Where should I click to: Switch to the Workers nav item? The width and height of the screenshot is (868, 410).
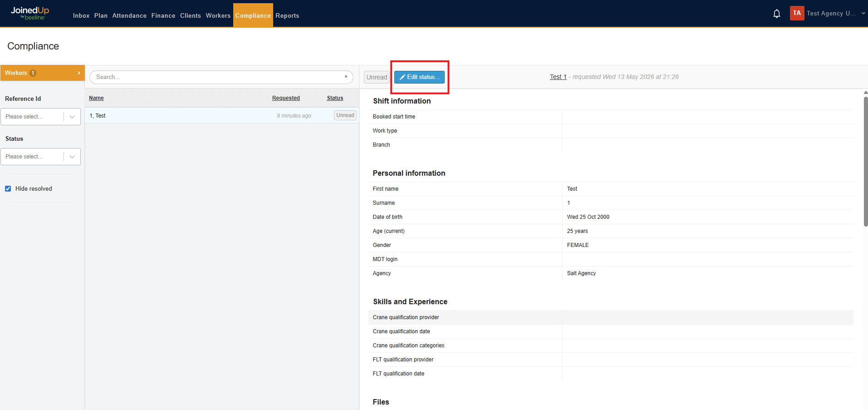[218, 15]
